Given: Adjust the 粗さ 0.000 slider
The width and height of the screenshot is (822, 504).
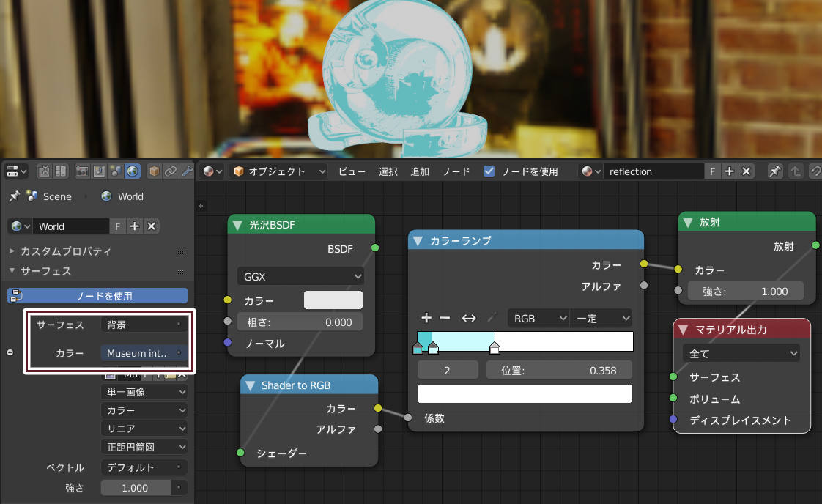Looking at the screenshot, I should tap(300, 322).
